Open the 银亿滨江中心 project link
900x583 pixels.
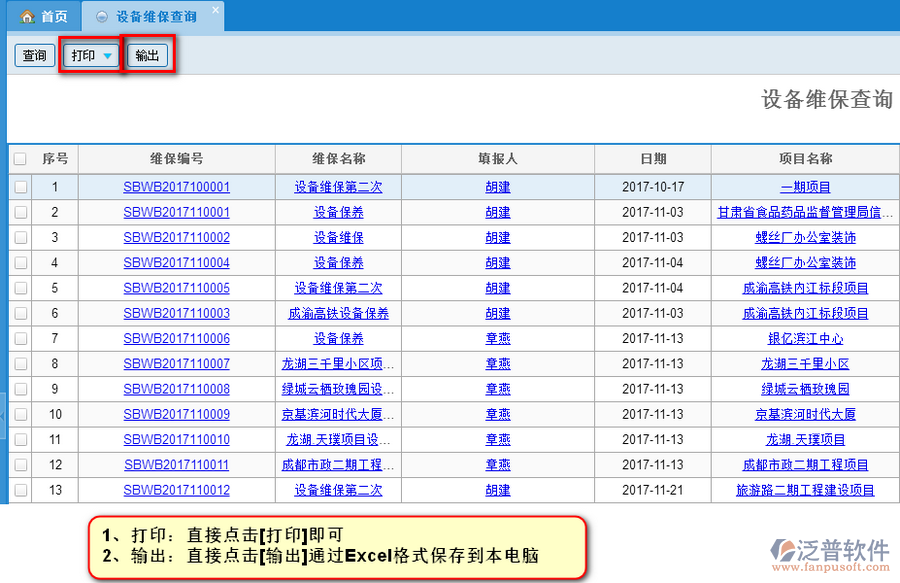[x=805, y=339]
